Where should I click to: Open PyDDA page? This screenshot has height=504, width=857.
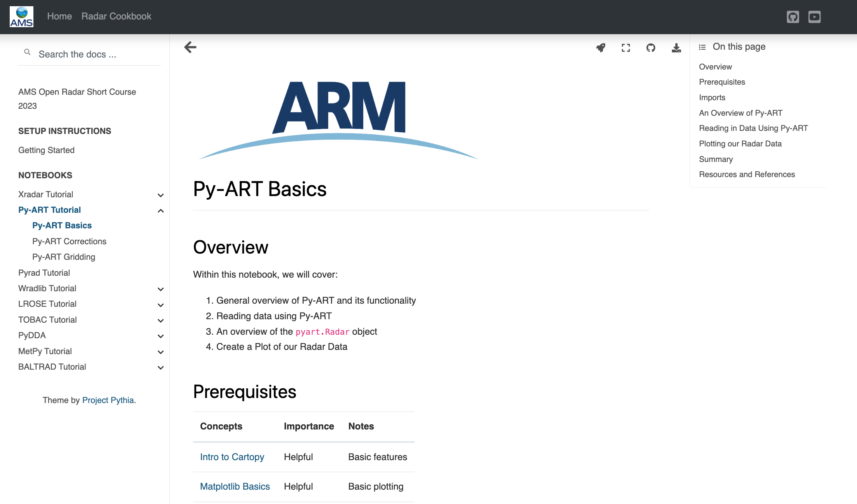coord(32,335)
